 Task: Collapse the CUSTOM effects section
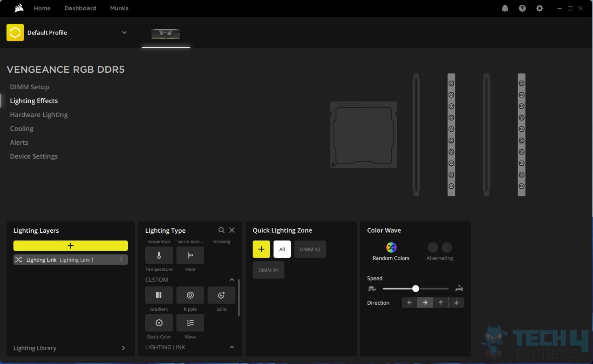[x=232, y=280]
